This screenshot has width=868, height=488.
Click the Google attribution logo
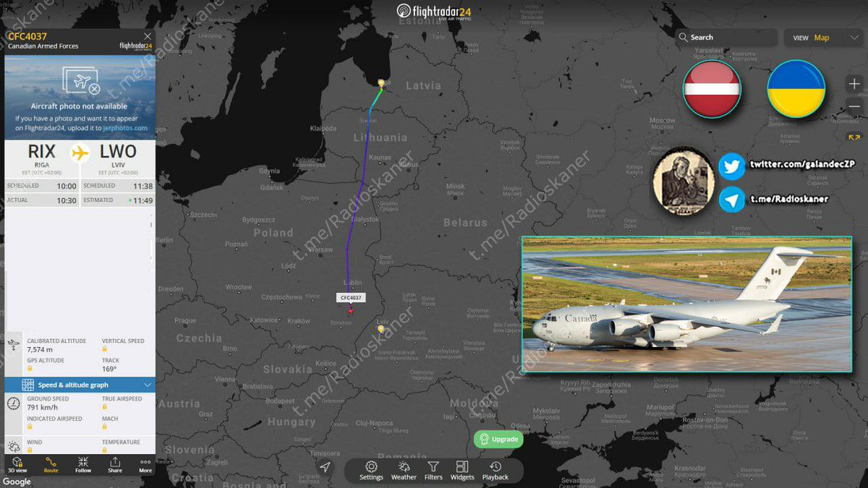coord(17,482)
